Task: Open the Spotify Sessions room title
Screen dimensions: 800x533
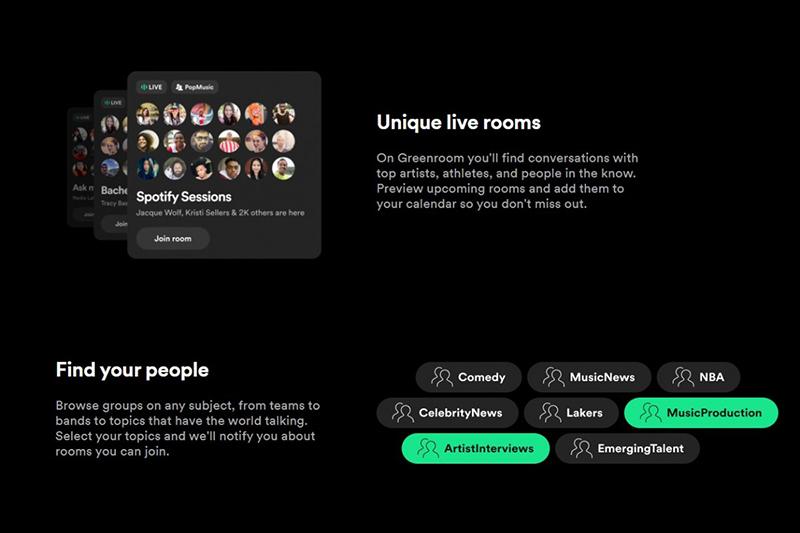Action: [184, 197]
